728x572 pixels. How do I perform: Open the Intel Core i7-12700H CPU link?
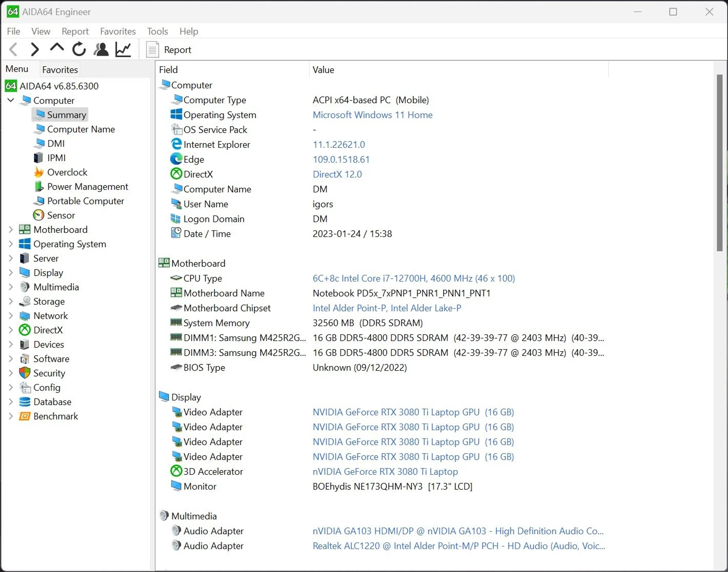point(414,278)
